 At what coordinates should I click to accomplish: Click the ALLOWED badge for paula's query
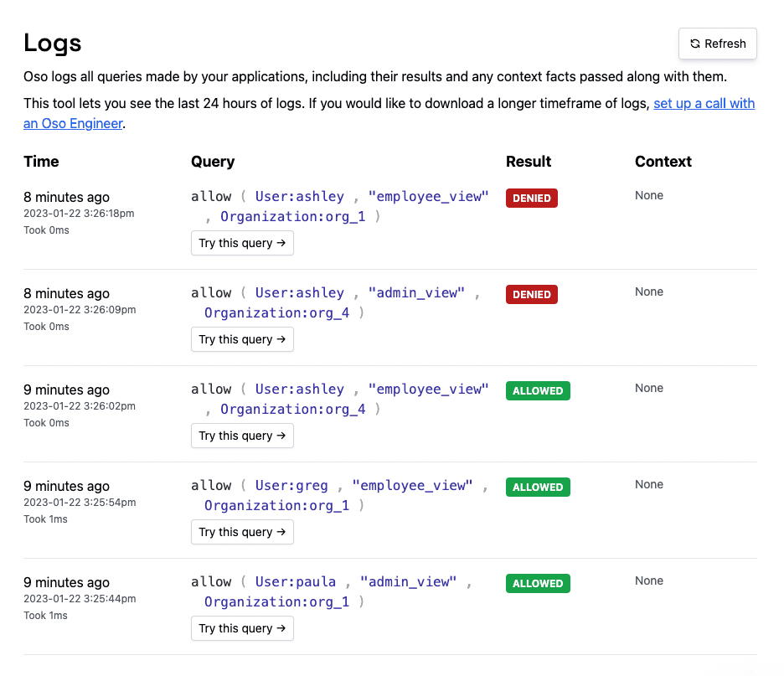coord(537,584)
